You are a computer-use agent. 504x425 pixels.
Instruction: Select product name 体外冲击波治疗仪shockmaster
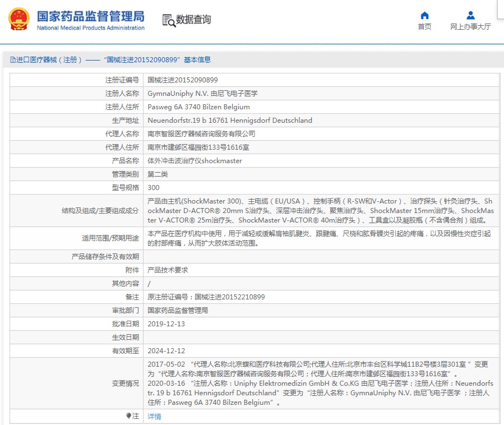point(195,161)
